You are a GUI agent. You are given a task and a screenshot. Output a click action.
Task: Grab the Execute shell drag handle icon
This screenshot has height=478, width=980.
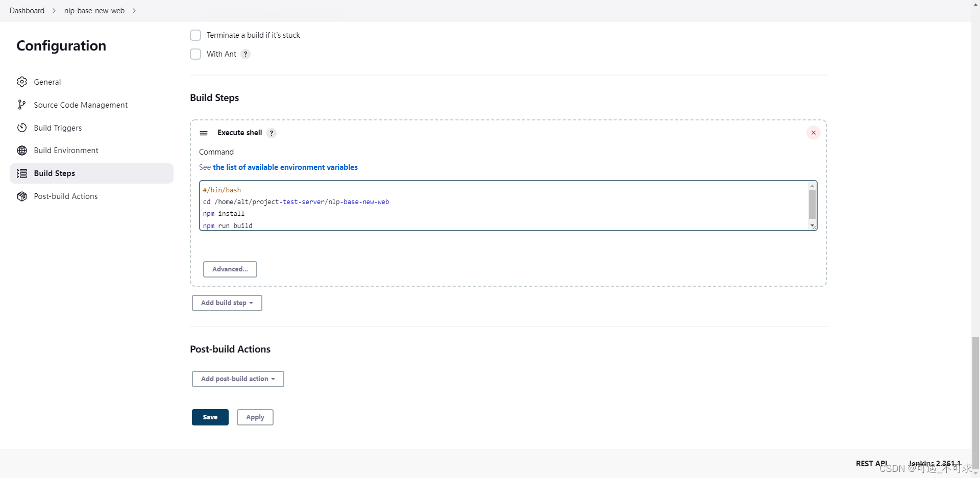click(x=204, y=133)
